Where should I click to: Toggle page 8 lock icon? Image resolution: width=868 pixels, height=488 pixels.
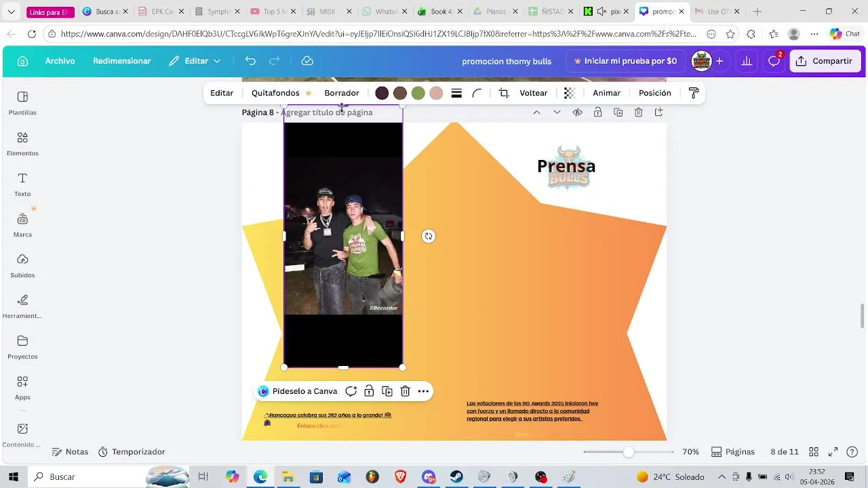click(597, 113)
